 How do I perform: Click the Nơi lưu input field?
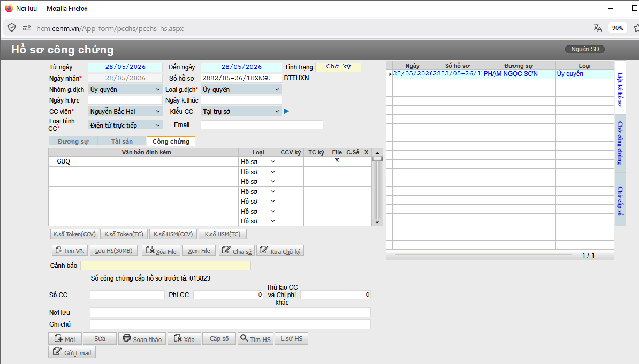coord(230,313)
